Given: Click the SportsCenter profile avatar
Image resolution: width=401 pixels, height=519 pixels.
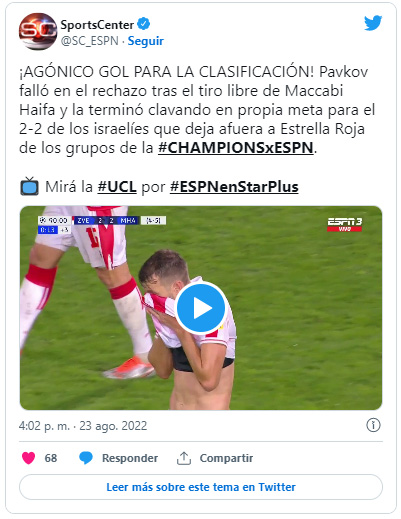Looking at the screenshot, I should tap(38, 32).
